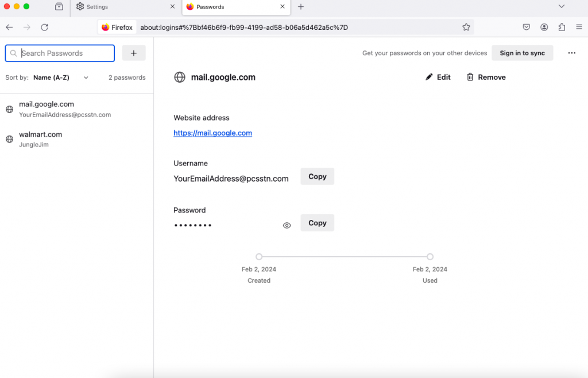Copy the password

tap(317, 223)
